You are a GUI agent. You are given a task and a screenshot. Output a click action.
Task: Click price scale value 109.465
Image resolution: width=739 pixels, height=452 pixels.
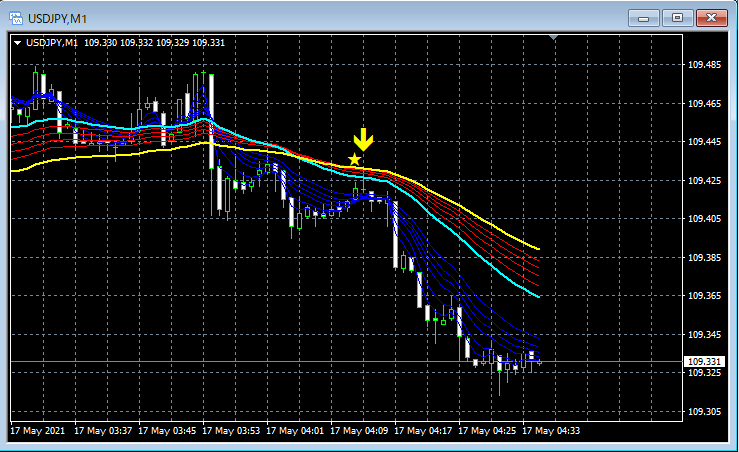(704, 103)
